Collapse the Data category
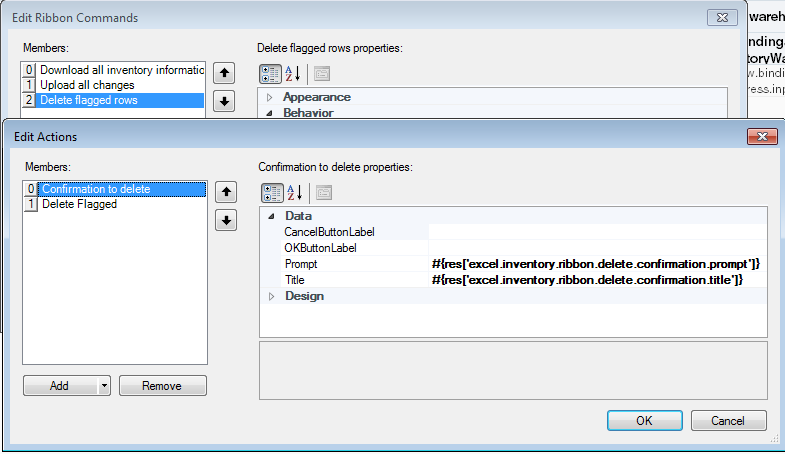The width and height of the screenshot is (785, 454). (271, 216)
